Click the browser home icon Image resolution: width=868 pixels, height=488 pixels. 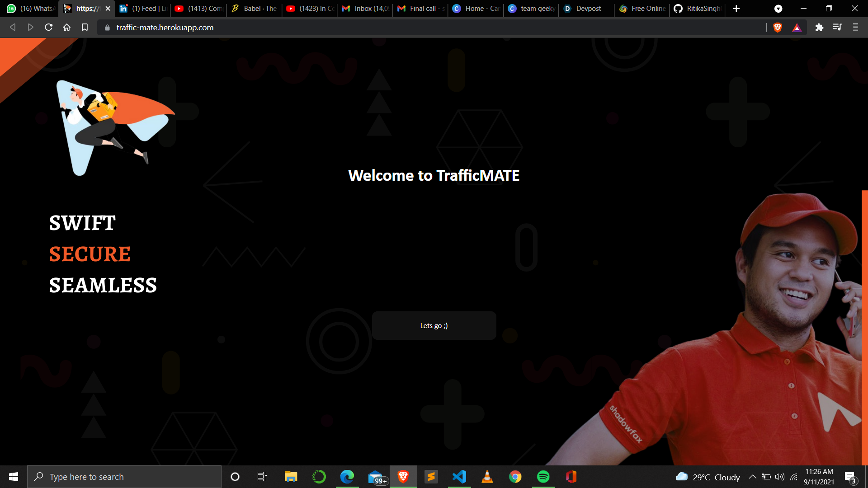tap(66, 28)
